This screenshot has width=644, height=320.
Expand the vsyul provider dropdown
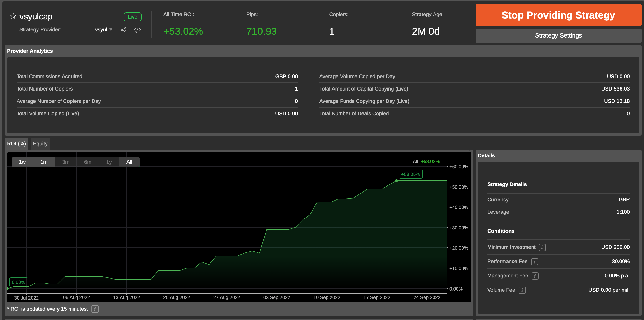(111, 29)
